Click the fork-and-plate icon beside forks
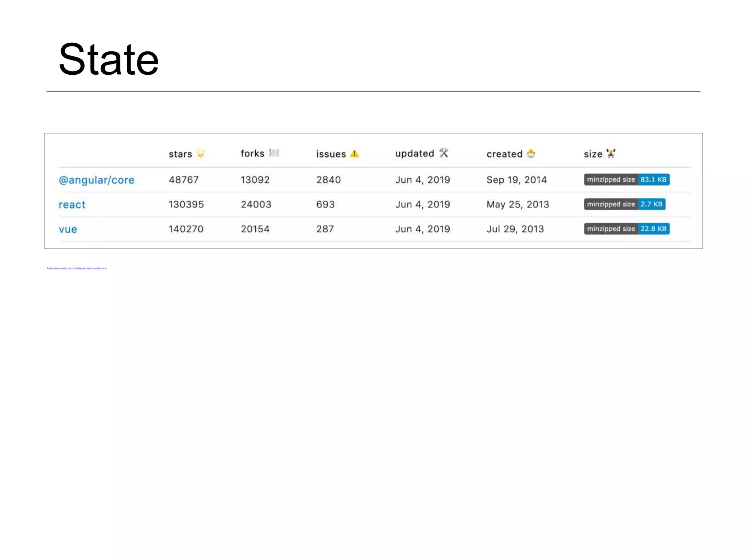The image size is (747, 560). click(274, 153)
